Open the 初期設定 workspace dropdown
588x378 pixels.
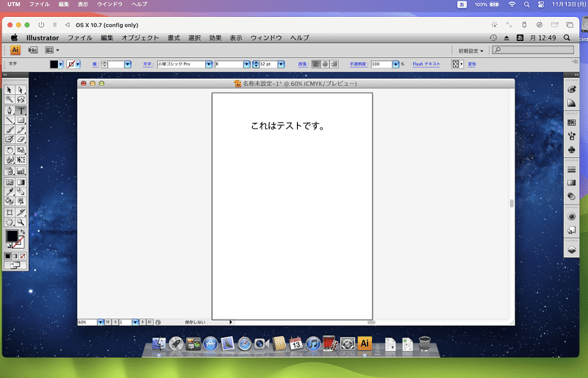(470, 51)
